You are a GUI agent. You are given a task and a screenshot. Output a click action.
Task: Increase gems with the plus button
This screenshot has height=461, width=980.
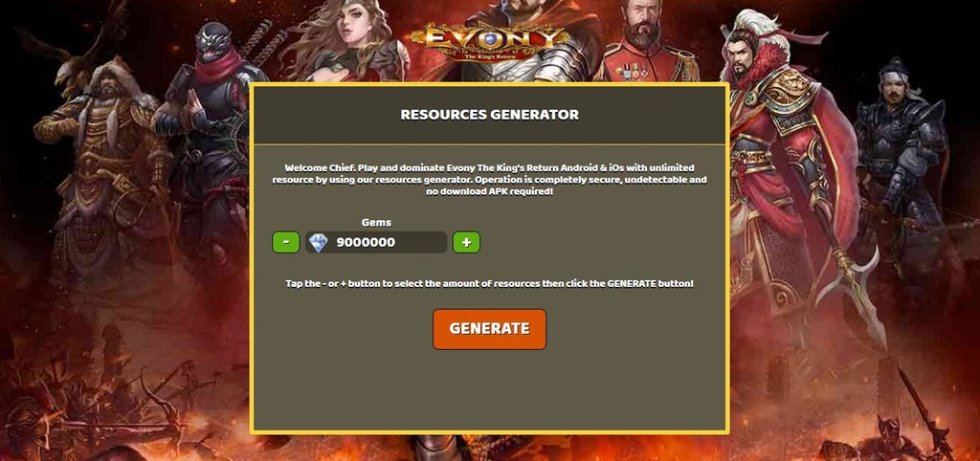466,242
